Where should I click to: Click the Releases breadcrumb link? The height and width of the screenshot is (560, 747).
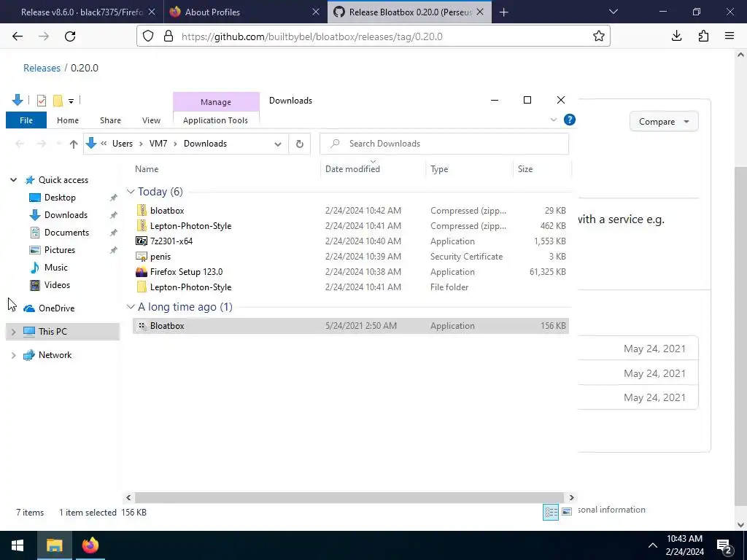coord(42,68)
